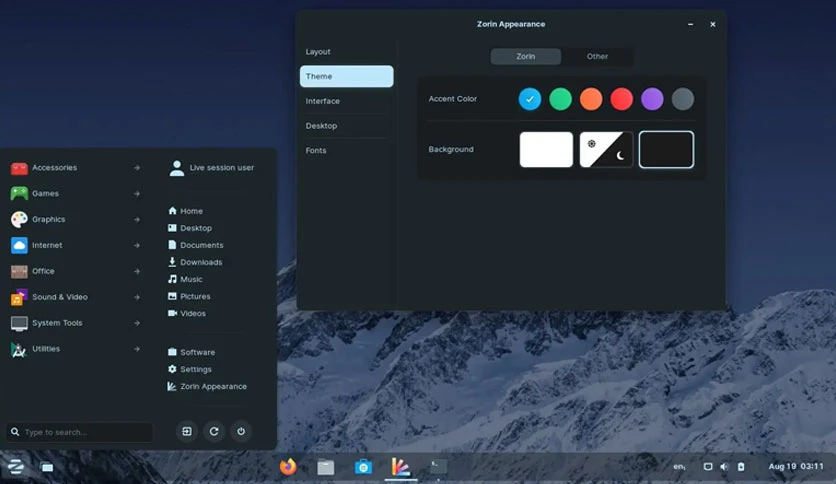Click the log out icon button

[x=187, y=431]
